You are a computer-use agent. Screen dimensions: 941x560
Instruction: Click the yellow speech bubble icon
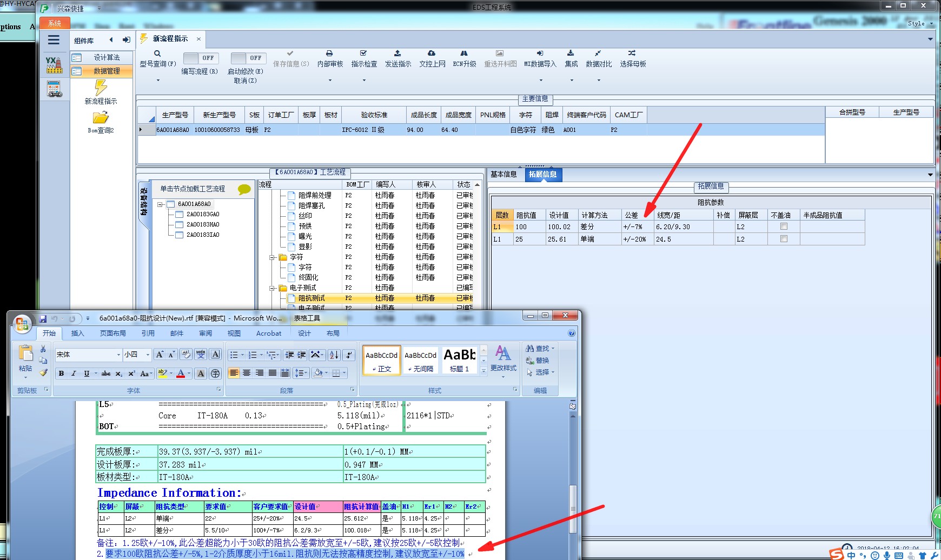point(244,189)
